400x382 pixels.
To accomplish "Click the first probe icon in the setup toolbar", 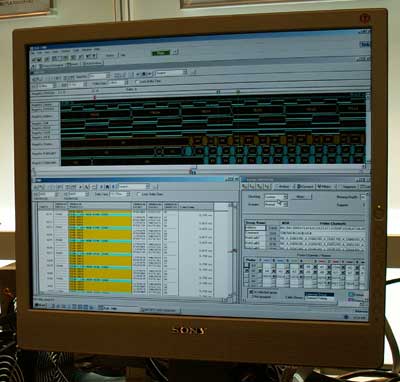I will point(245,187).
